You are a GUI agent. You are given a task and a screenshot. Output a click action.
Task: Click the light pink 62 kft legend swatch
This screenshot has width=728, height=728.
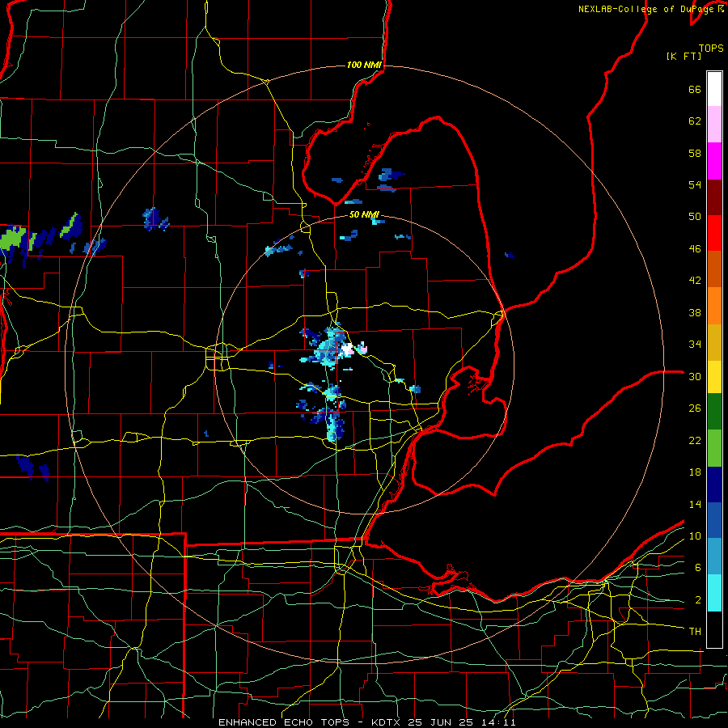pyautogui.click(x=714, y=125)
